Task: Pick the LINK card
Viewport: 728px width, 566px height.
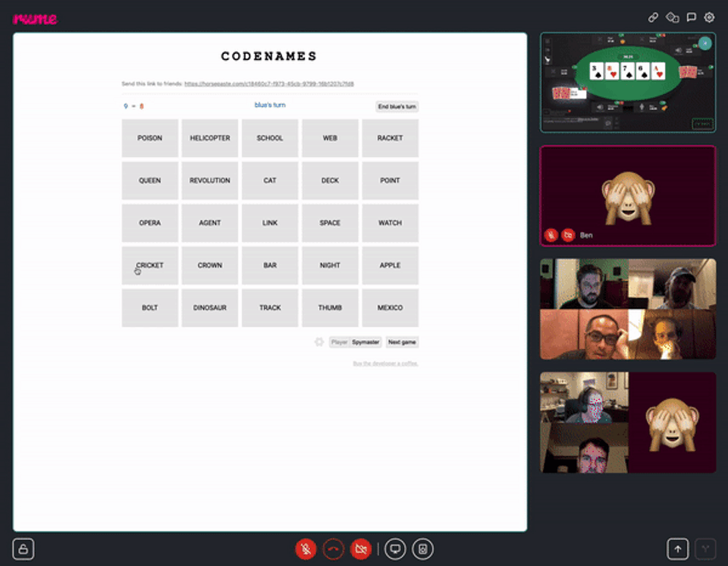Action: tap(270, 223)
